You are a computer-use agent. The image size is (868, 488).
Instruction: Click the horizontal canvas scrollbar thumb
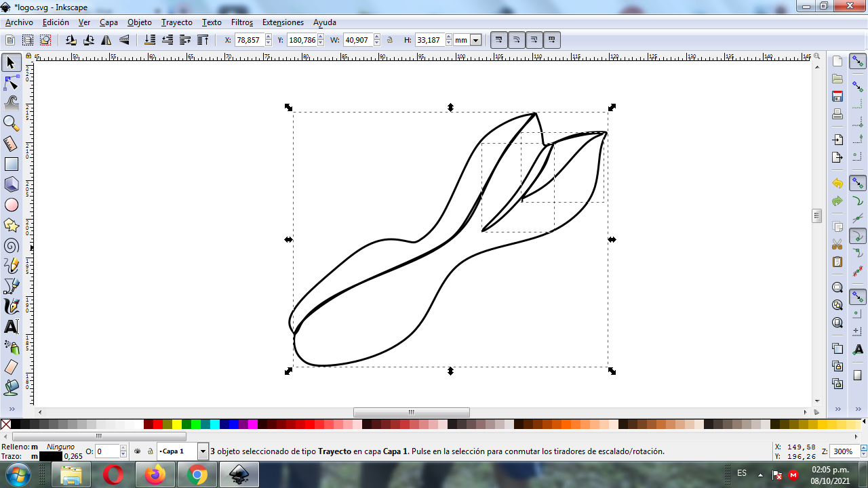(411, 412)
